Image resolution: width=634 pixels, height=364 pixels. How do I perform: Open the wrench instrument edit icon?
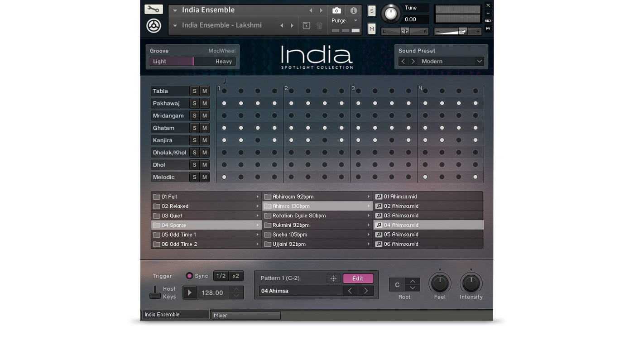point(154,9)
